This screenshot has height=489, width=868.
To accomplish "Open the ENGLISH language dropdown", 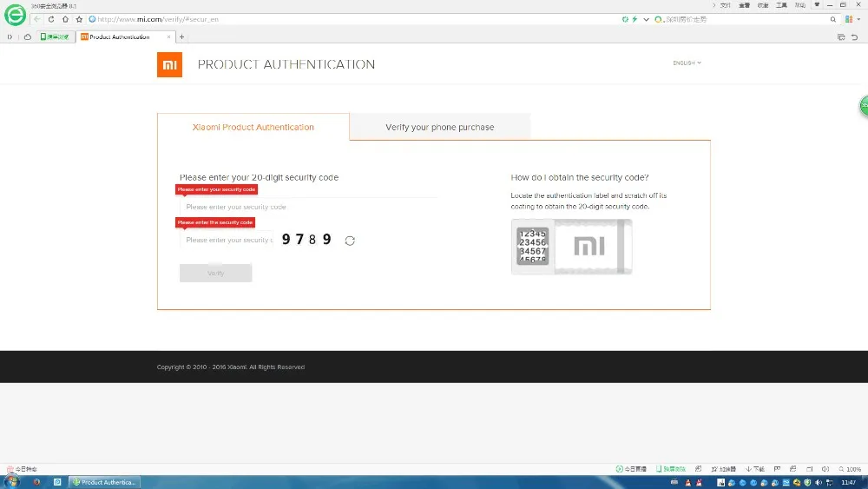I will [x=687, y=63].
